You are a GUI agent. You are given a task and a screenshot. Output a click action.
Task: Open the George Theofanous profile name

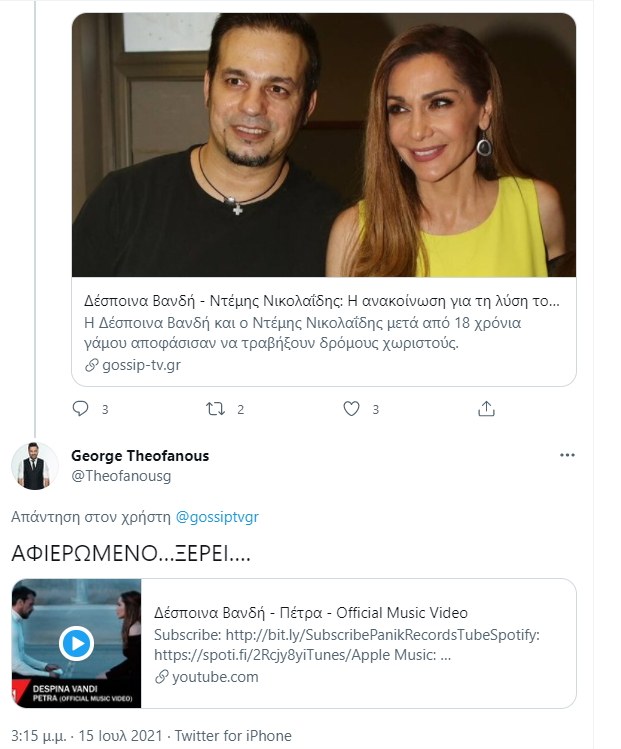click(140, 456)
